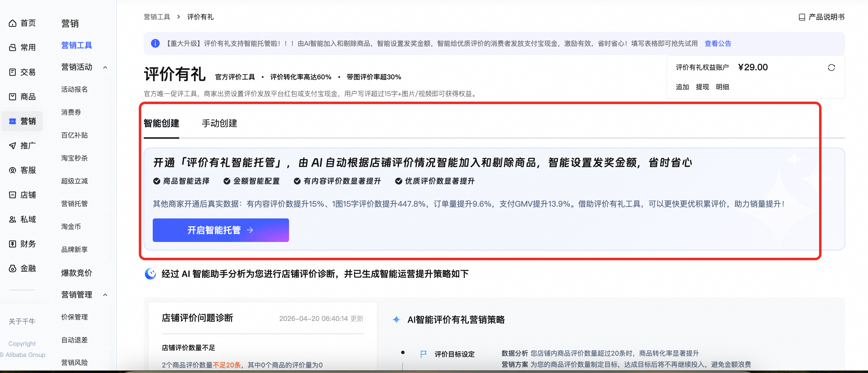Screen dimensions: 868x373
Task: Click the 店铺评价问题诊断 card title
Action: 197,318
